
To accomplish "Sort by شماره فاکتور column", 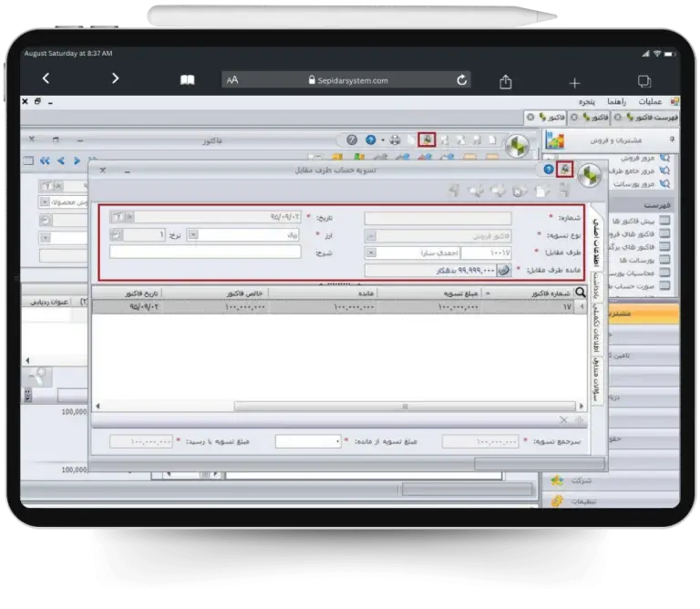I will click(x=531, y=294).
